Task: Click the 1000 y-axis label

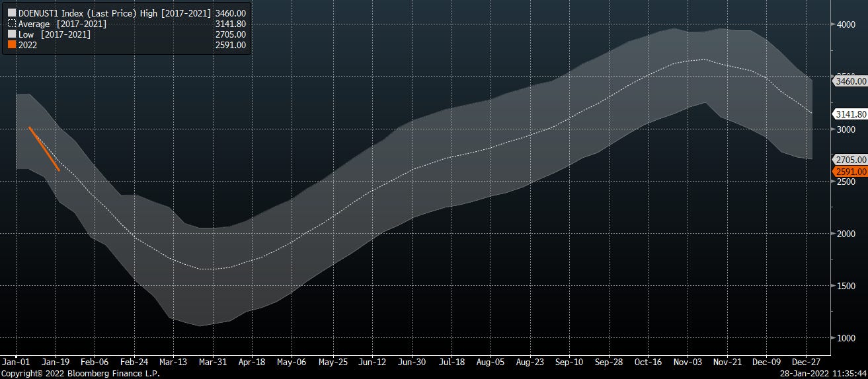Action: (848, 338)
